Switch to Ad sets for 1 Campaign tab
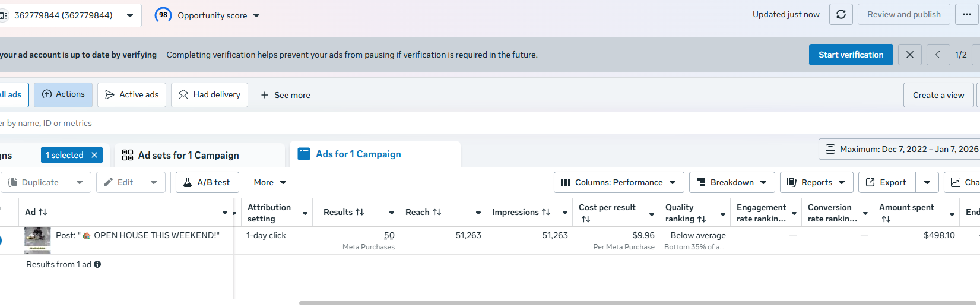 tap(189, 155)
